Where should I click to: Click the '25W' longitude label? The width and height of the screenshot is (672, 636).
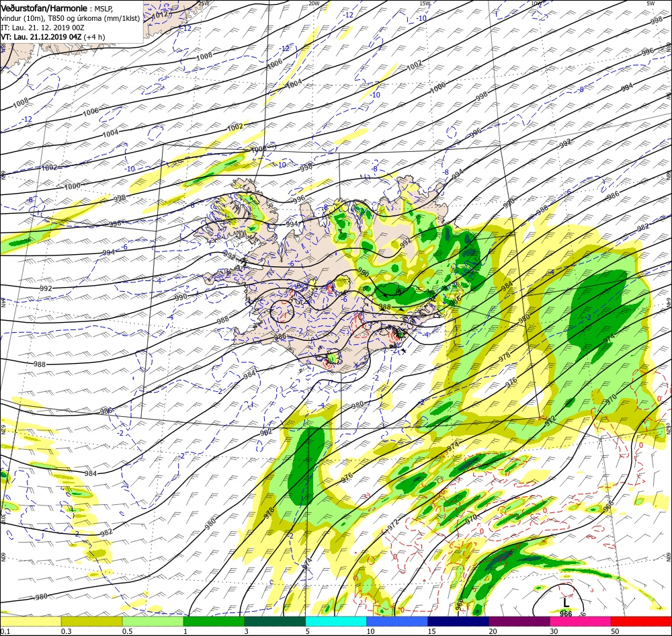coord(204,3)
